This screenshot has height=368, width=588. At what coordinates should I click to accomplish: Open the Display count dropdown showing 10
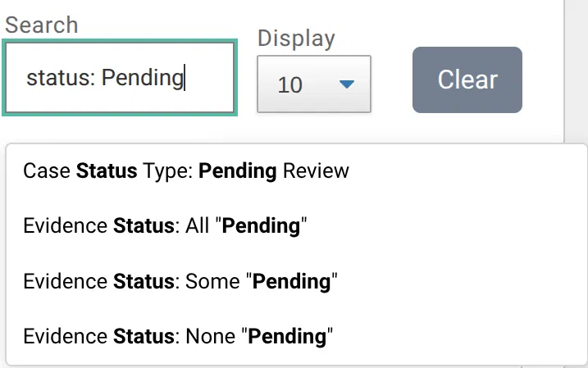(x=314, y=84)
